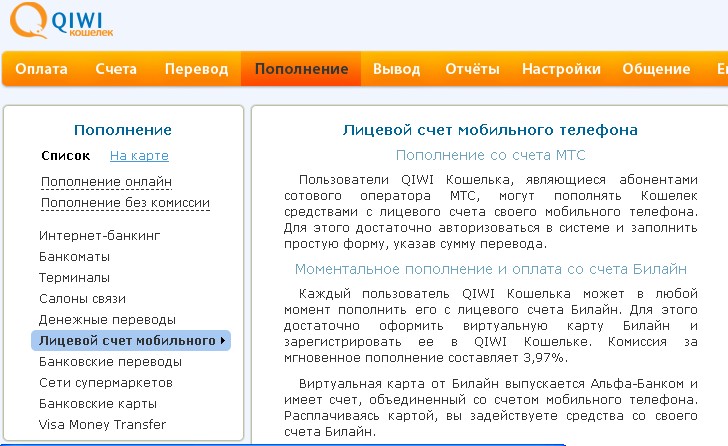Open the Отчёты tab
The height and width of the screenshot is (446, 728).
[x=472, y=69]
